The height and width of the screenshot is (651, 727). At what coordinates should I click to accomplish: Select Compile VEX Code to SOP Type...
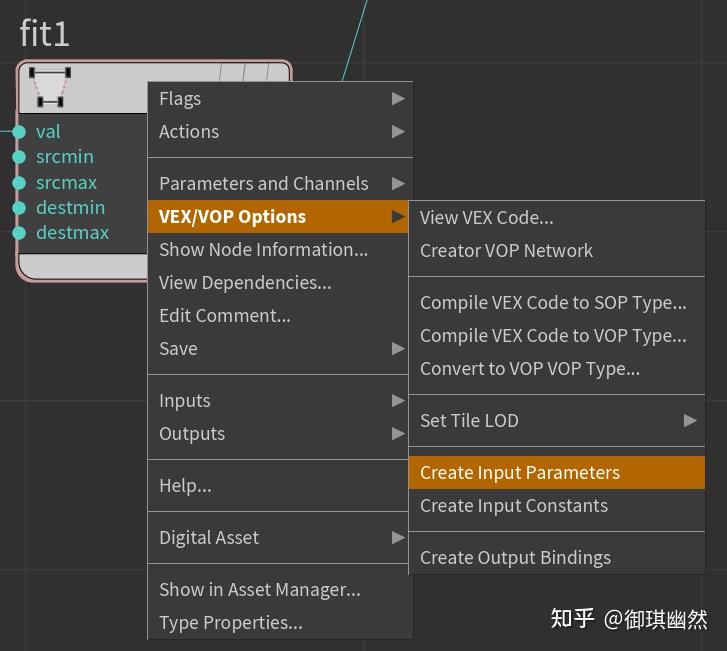pos(553,303)
